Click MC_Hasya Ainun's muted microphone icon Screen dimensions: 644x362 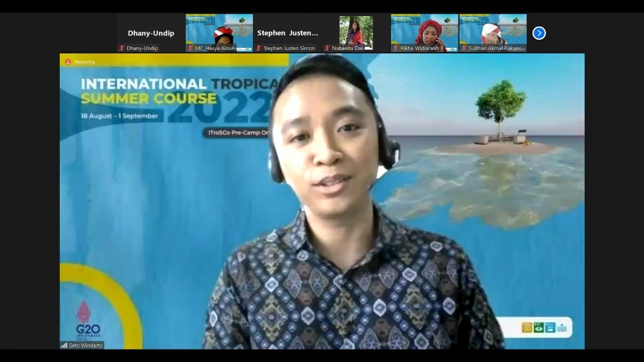[x=190, y=48]
